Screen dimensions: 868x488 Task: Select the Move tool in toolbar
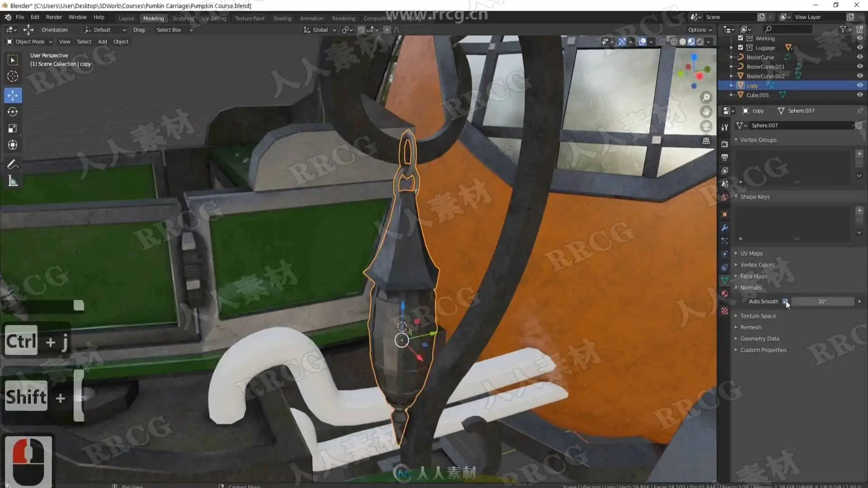(x=13, y=95)
